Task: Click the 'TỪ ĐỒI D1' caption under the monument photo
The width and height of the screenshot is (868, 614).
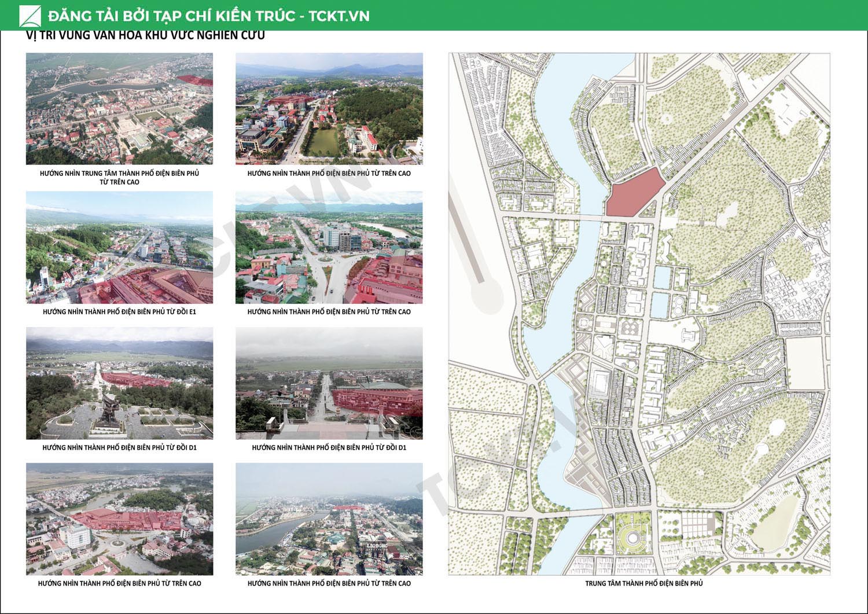Action: click(x=119, y=447)
